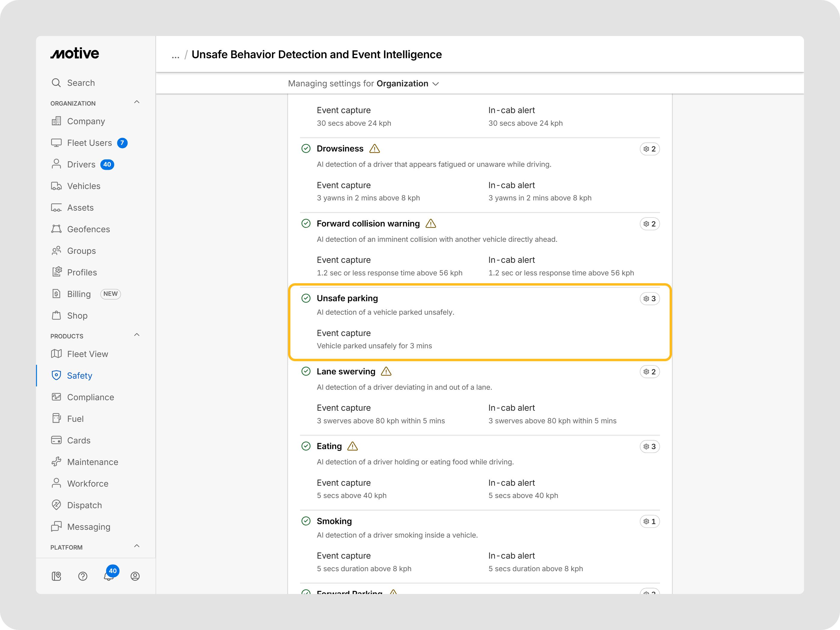Image resolution: width=840 pixels, height=630 pixels.
Task: Click the Search field in the sidebar
Action: click(81, 83)
